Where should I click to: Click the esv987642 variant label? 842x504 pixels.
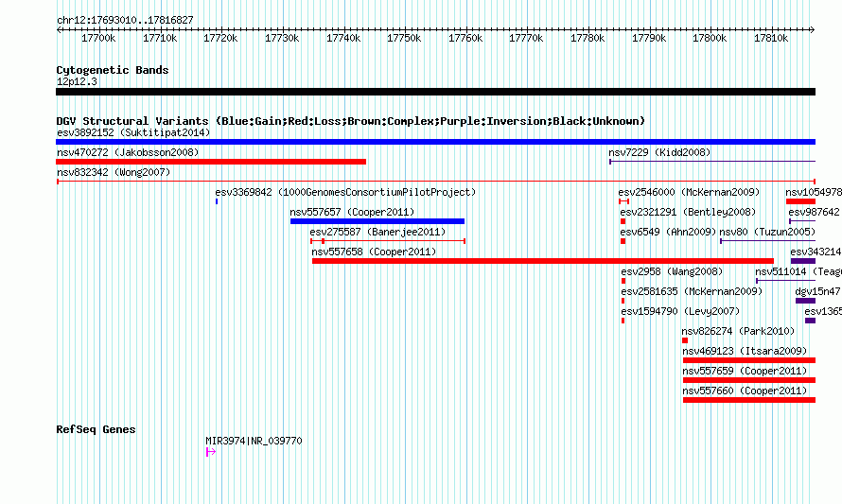point(814,212)
